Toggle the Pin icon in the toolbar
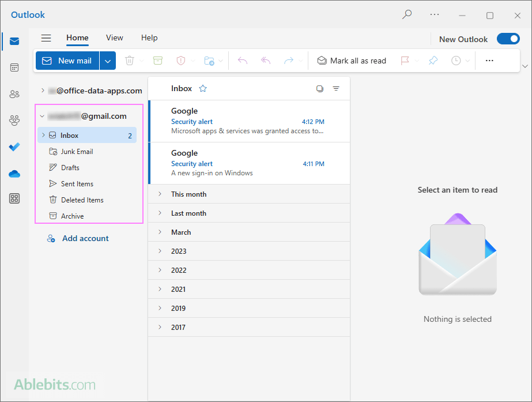The image size is (532, 402). 433,60
